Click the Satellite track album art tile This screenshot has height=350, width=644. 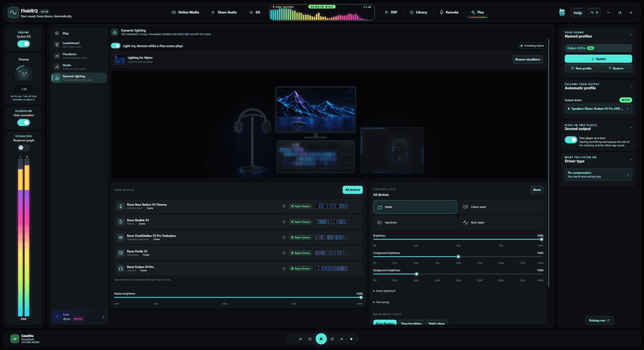[15, 339]
